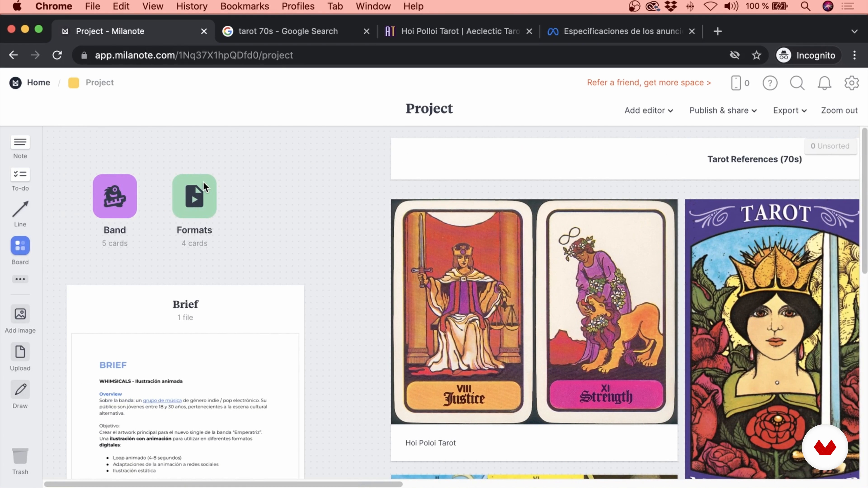The height and width of the screenshot is (488, 868).
Task: Click the Milanote home logo
Action: click(x=15, y=82)
